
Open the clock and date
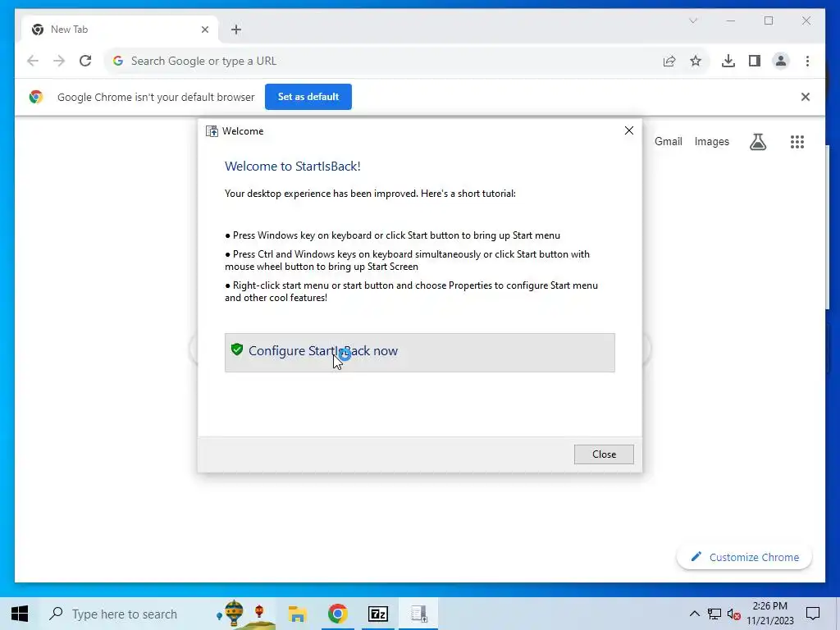pyautogui.click(x=769, y=614)
